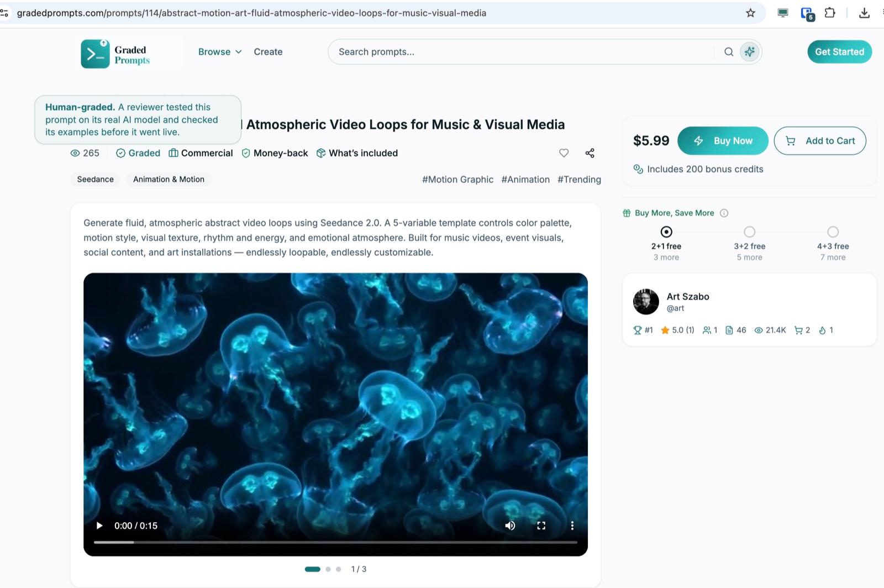884x588 pixels.
Task: Go to third carousel slide dot
Action: 338,569
